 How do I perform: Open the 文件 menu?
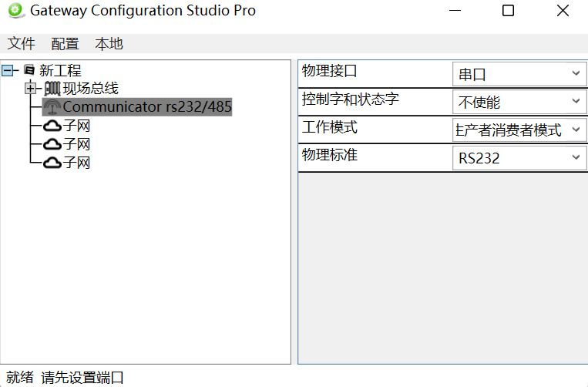tap(22, 44)
